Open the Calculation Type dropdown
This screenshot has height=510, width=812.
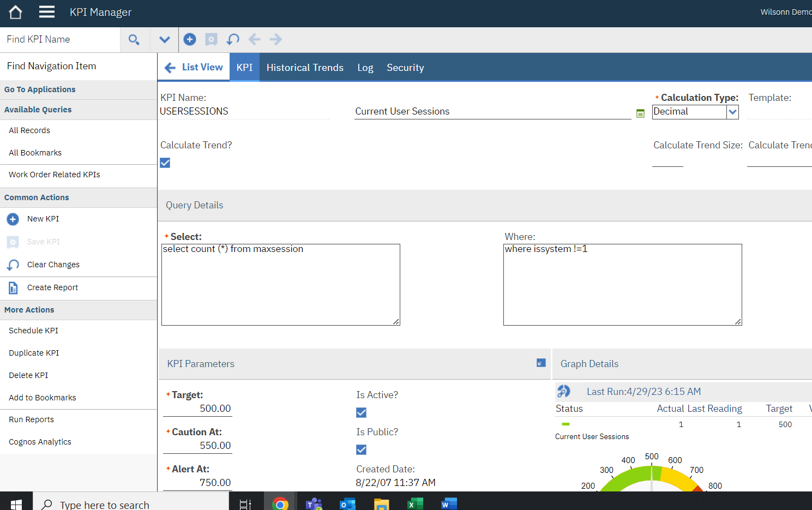point(732,112)
